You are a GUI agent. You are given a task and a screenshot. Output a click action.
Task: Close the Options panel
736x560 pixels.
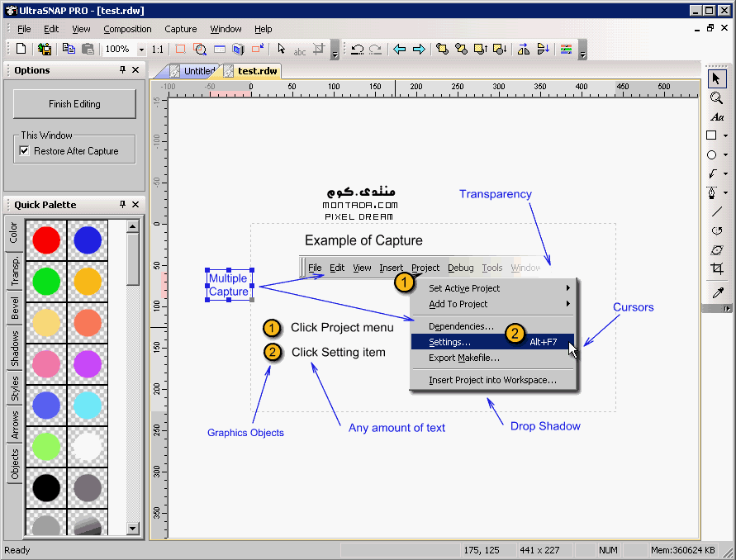point(135,70)
